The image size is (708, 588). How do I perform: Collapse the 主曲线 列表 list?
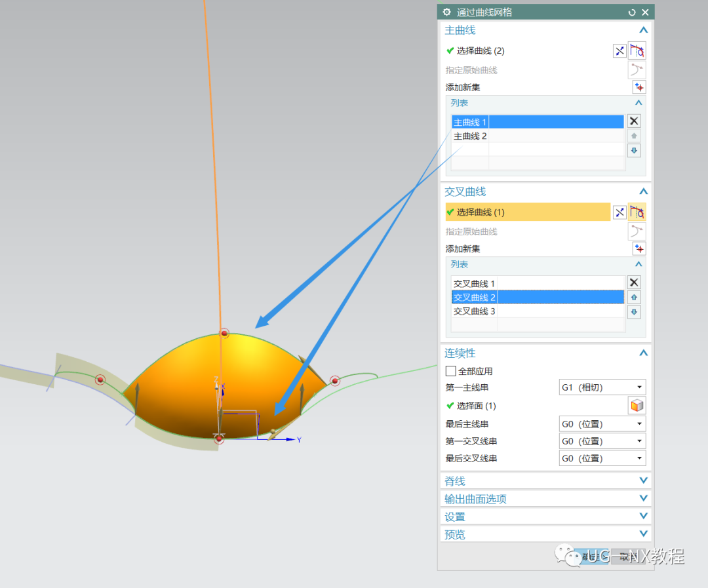click(639, 103)
